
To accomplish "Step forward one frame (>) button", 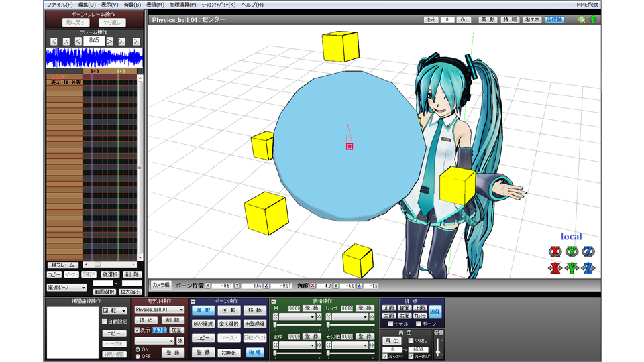I will point(109,41).
